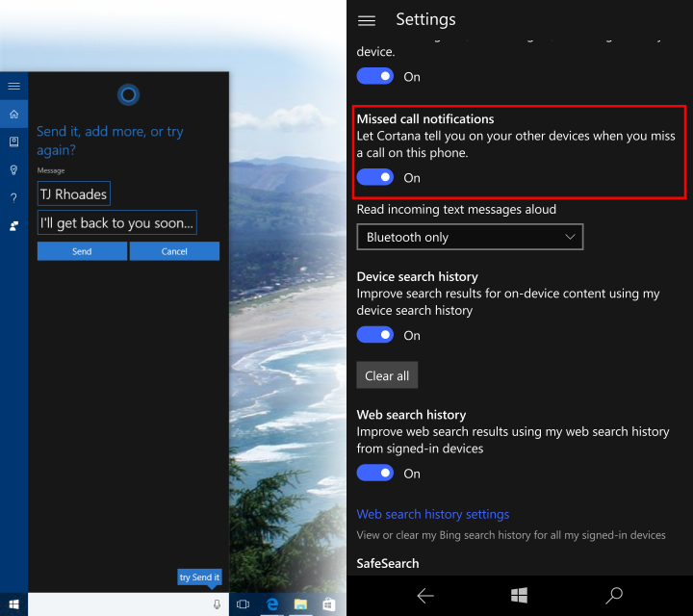Clear all device search history
The height and width of the screenshot is (616, 693).
(x=387, y=375)
